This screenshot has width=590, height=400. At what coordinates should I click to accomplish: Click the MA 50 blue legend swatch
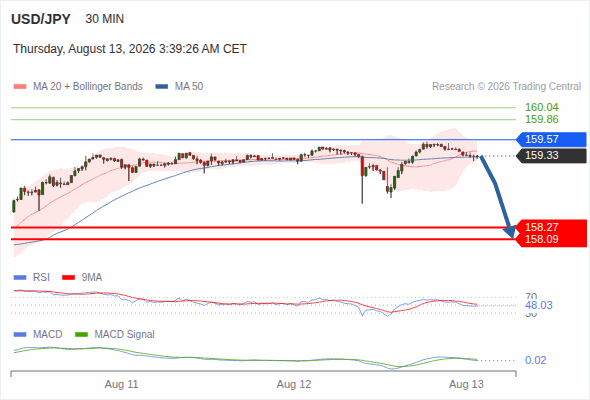[x=162, y=87]
